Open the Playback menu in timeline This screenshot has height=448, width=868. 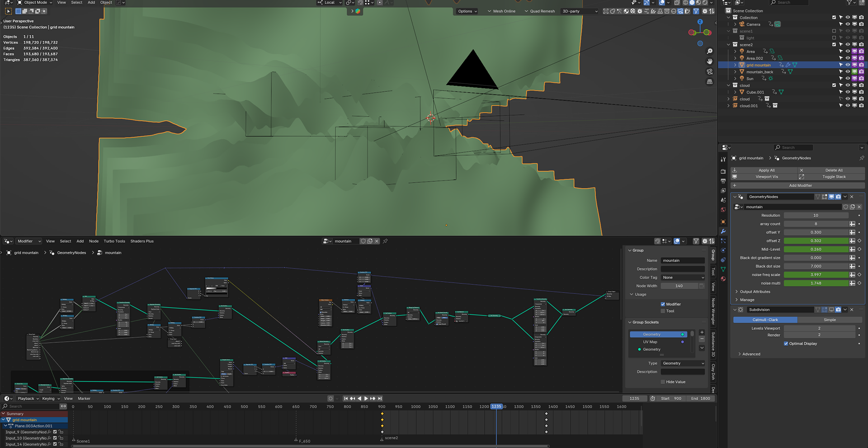click(28, 399)
